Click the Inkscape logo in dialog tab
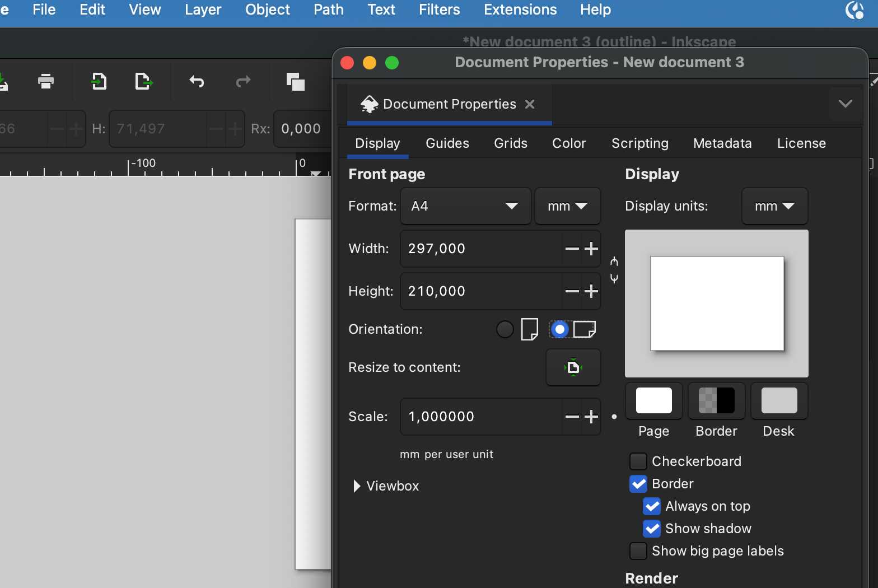 pyautogui.click(x=369, y=104)
